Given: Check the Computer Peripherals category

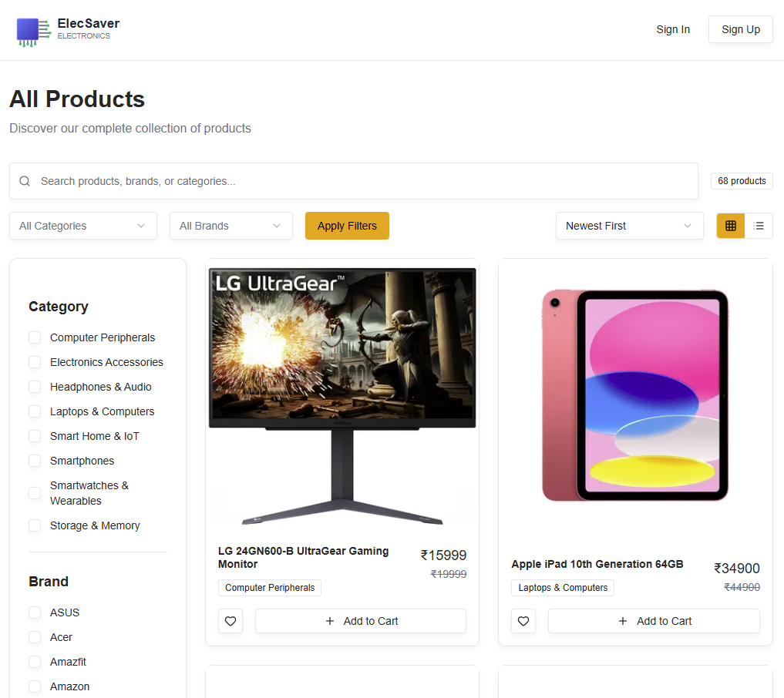Looking at the screenshot, I should coord(35,337).
